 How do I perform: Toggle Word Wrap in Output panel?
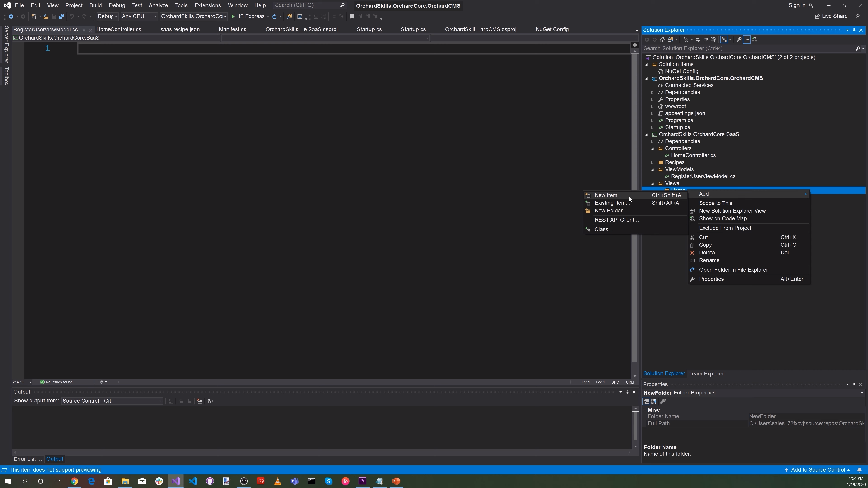[x=210, y=401]
